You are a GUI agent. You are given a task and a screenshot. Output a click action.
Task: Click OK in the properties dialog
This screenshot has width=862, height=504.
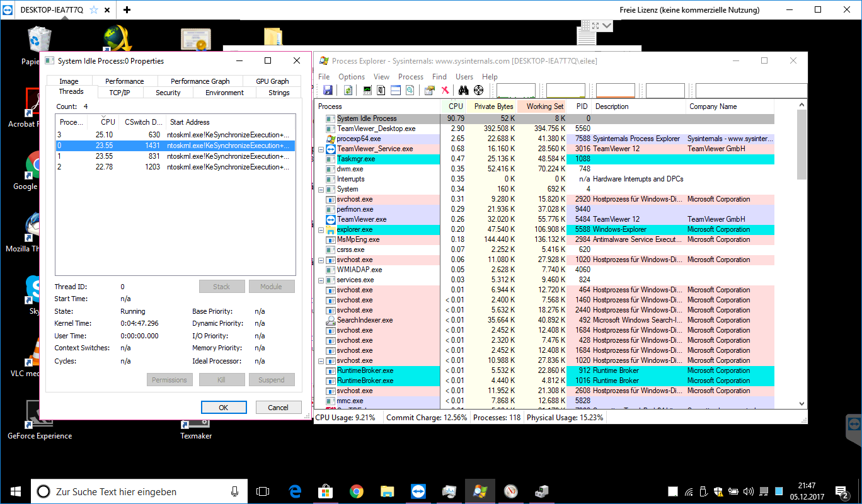(x=224, y=408)
